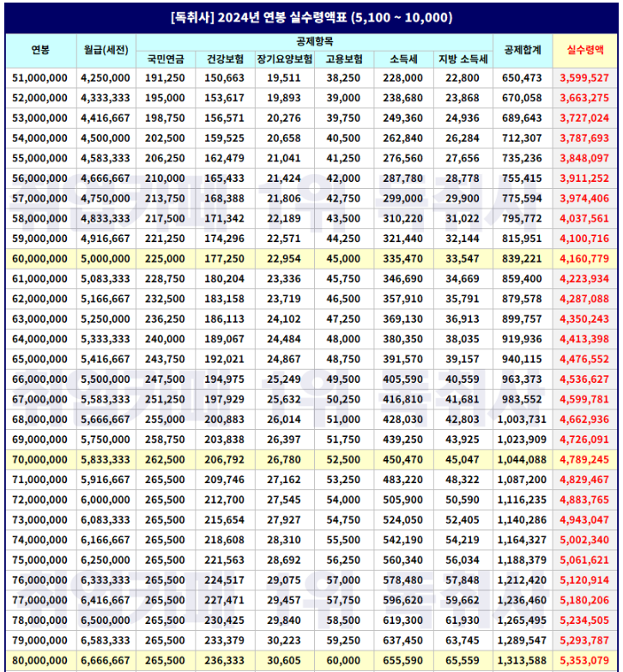
Task: Click the '소득세' column header
Action: (403, 59)
